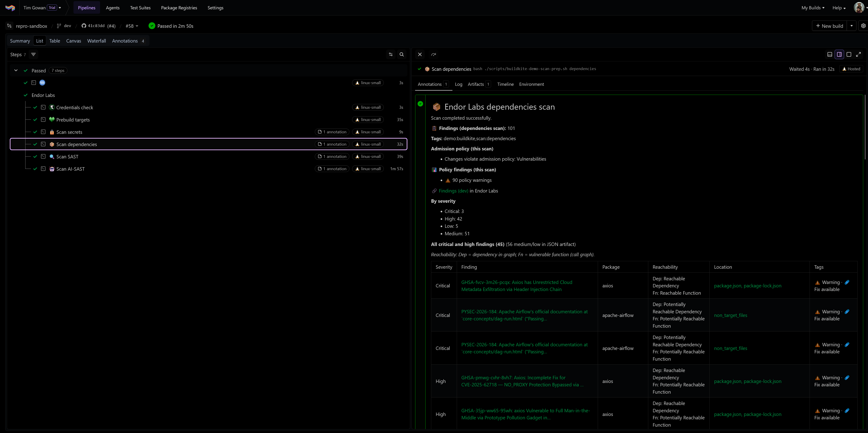868x433 pixels.
Task: Switch to the Table view tab
Action: click(x=55, y=41)
